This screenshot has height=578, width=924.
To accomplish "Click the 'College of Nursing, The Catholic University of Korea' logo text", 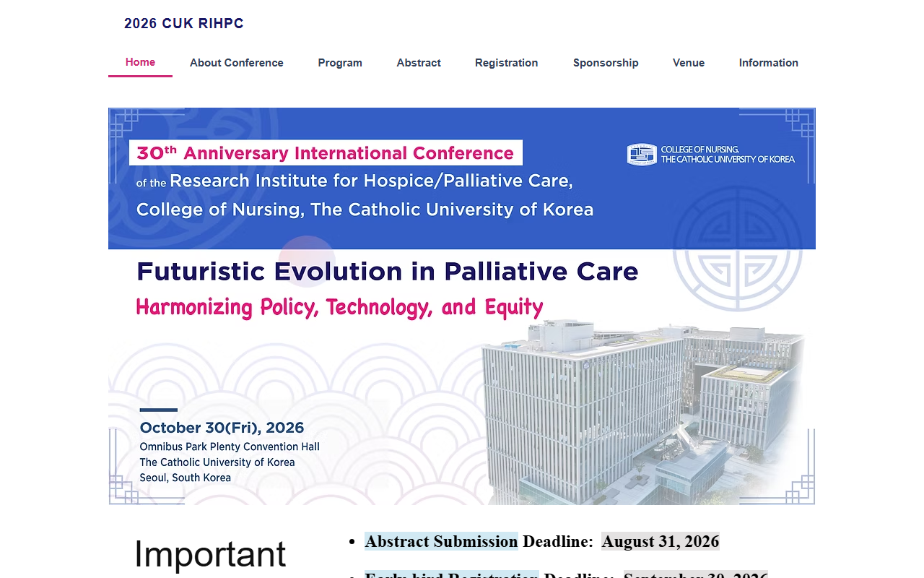I will click(x=728, y=155).
